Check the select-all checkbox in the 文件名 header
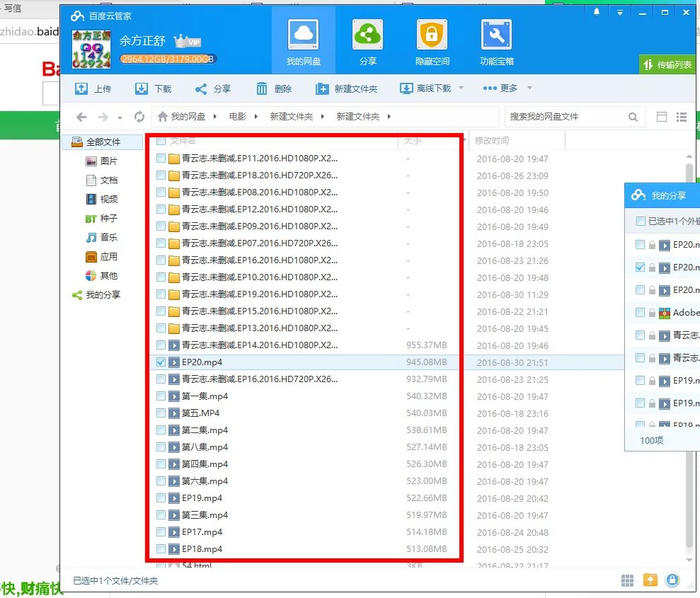The image size is (700, 598). tap(161, 142)
